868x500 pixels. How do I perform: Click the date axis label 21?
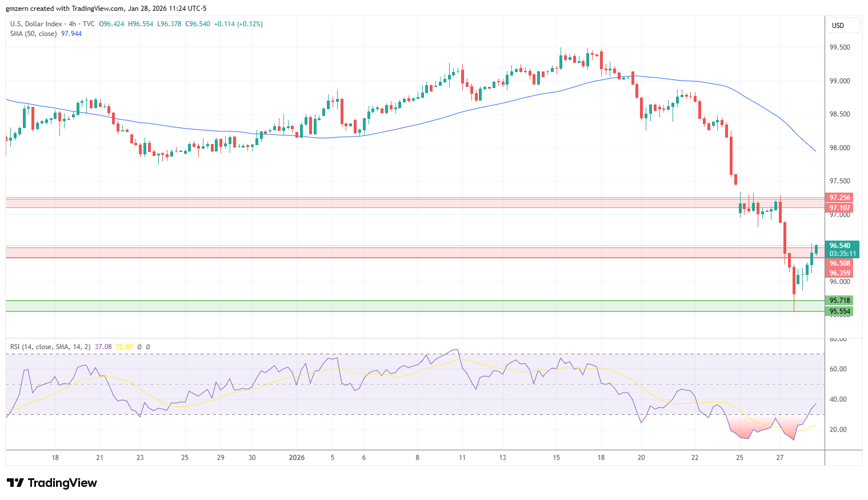[99, 458]
